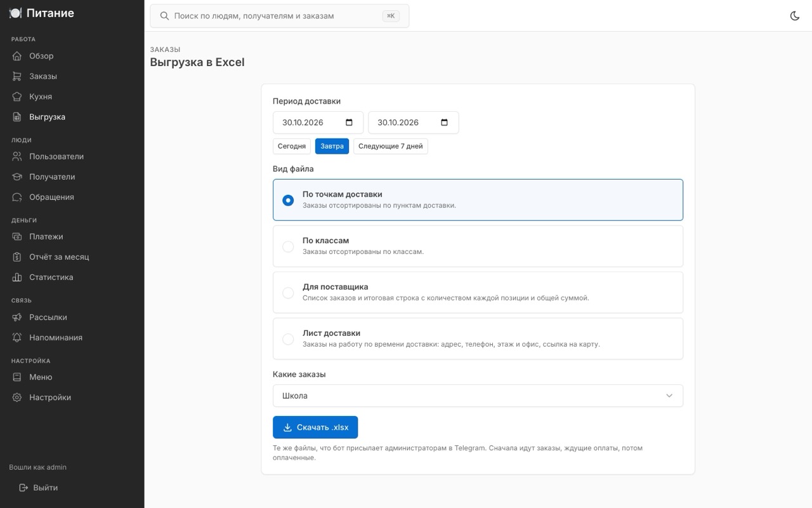Click the list icon beside Меню

point(17,377)
